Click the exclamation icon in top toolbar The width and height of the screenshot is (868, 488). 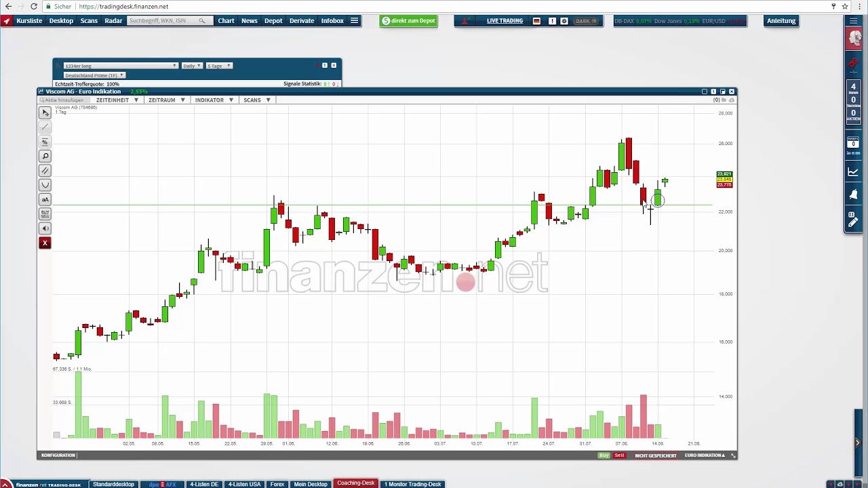click(x=552, y=21)
